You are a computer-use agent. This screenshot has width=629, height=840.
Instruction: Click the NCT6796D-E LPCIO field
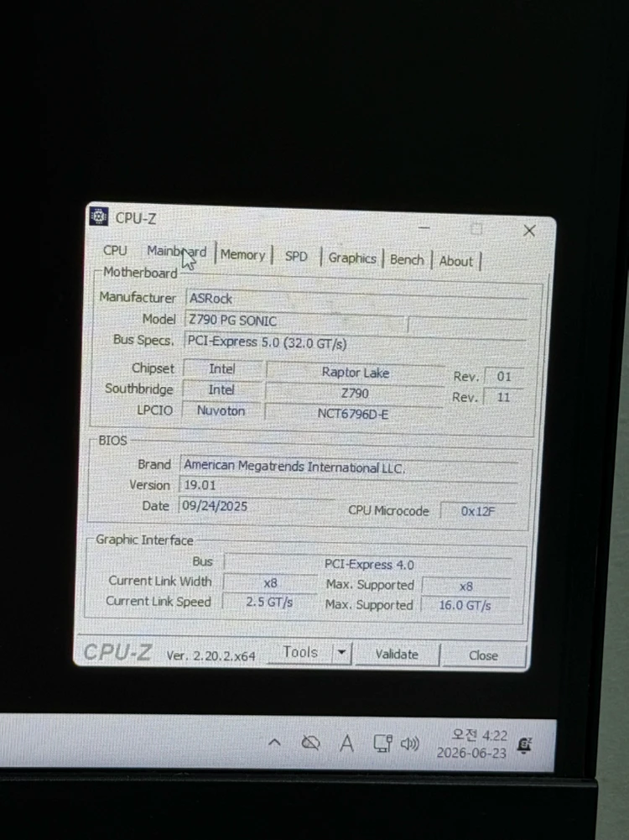(x=353, y=414)
